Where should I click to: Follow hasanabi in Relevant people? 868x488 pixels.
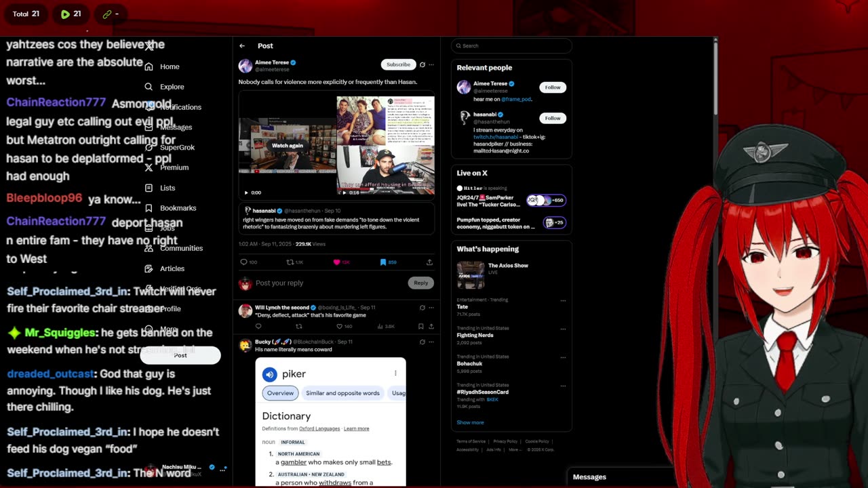click(x=553, y=118)
